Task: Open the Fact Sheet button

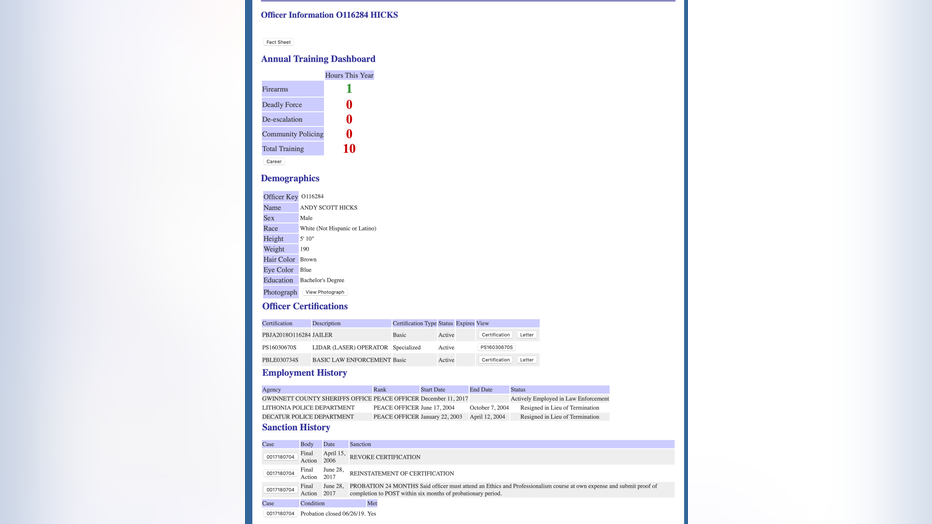Action: point(278,42)
